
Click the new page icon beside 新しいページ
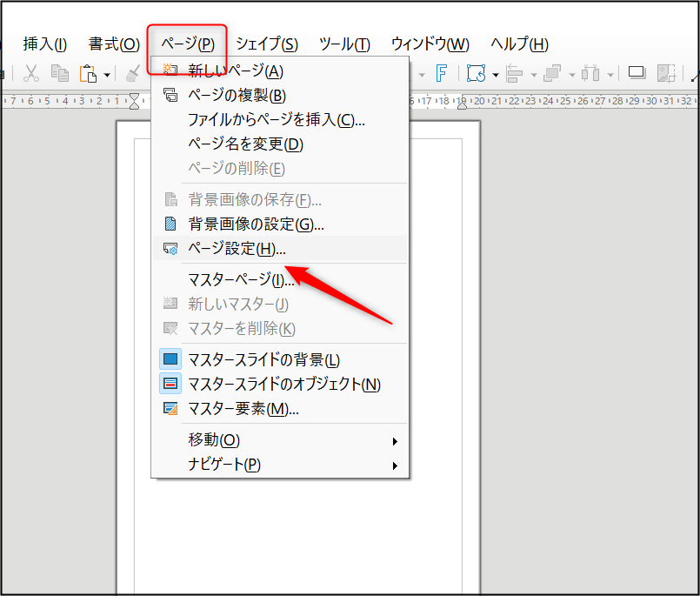(170, 70)
